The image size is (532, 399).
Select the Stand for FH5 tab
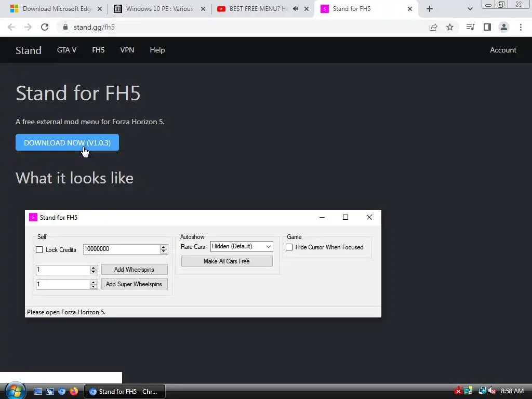366,9
